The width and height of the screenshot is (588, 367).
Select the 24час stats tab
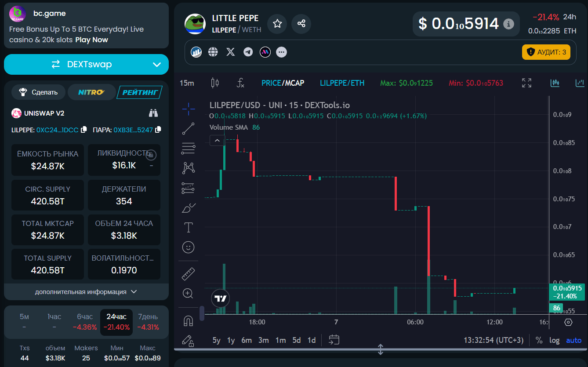click(116, 322)
